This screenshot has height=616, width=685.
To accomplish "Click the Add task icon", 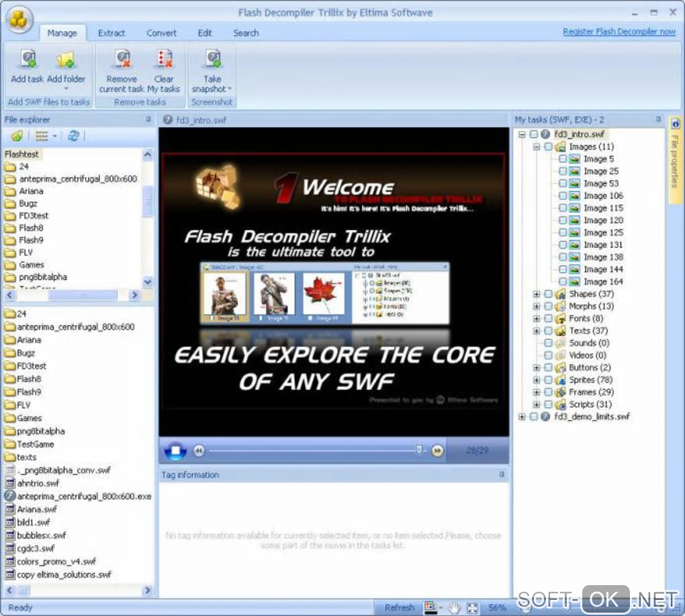I will pos(28,59).
